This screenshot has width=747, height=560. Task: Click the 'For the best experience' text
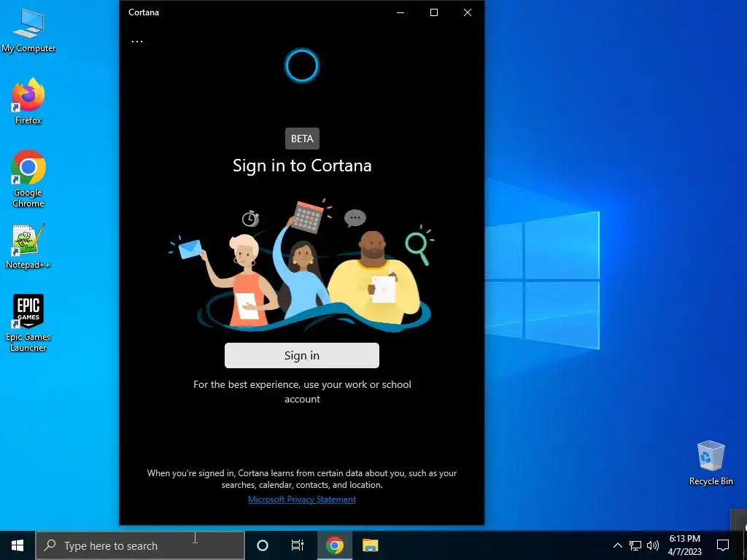(302, 392)
